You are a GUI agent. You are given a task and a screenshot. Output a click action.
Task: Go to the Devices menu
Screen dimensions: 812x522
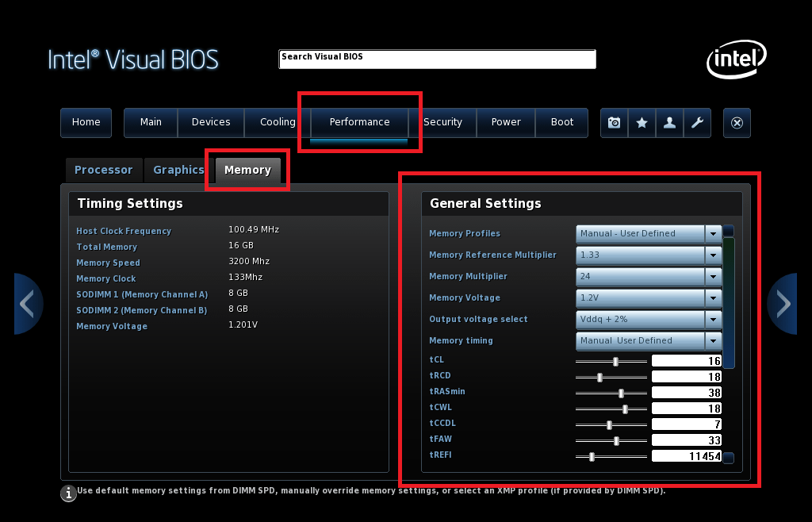[x=211, y=123]
